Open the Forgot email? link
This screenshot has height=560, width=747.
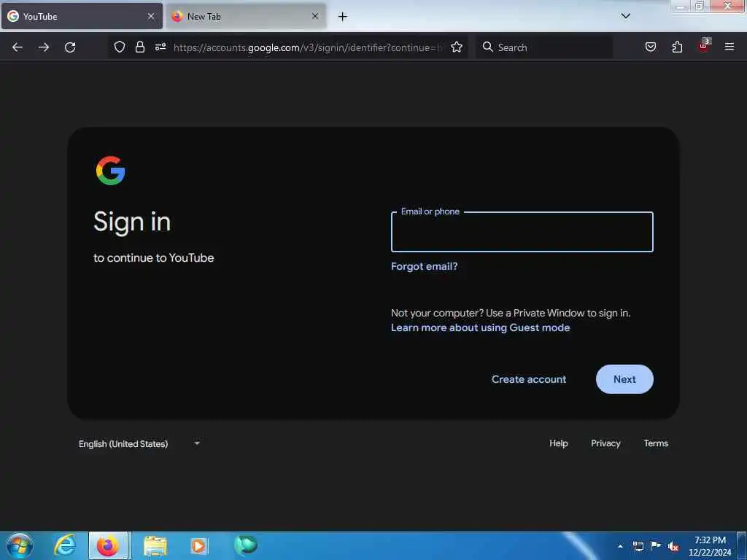tap(424, 266)
